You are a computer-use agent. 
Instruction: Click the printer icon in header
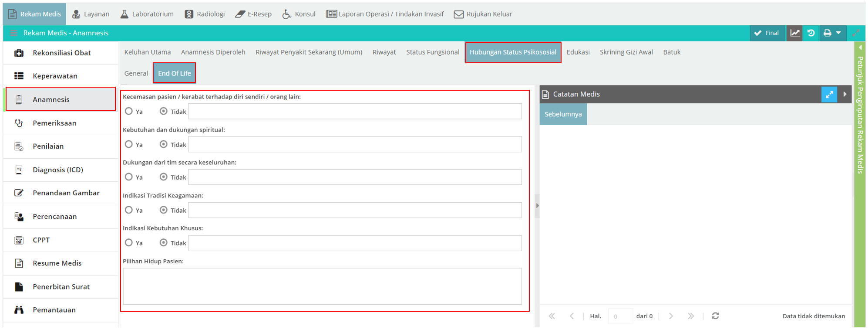pyautogui.click(x=827, y=33)
